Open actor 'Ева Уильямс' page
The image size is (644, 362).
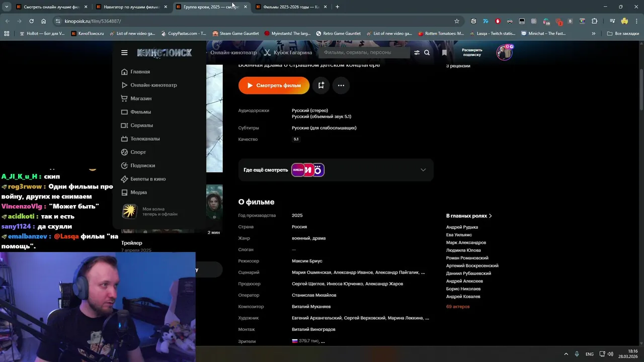pos(459,235)
